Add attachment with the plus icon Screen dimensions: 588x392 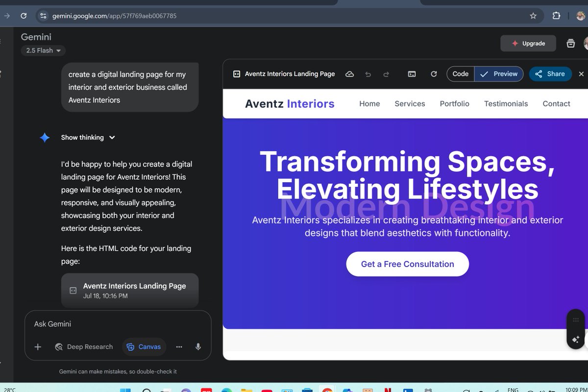coord(38,347)
